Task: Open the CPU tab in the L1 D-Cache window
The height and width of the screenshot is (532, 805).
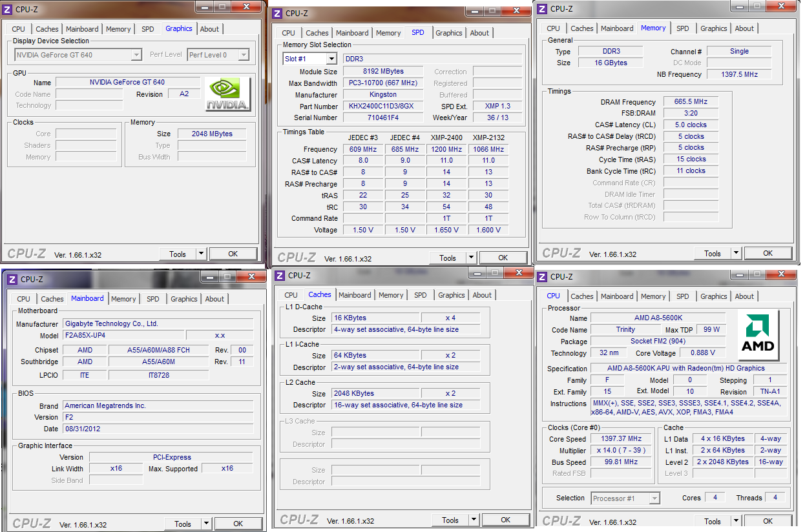Action: pos(291,295)
